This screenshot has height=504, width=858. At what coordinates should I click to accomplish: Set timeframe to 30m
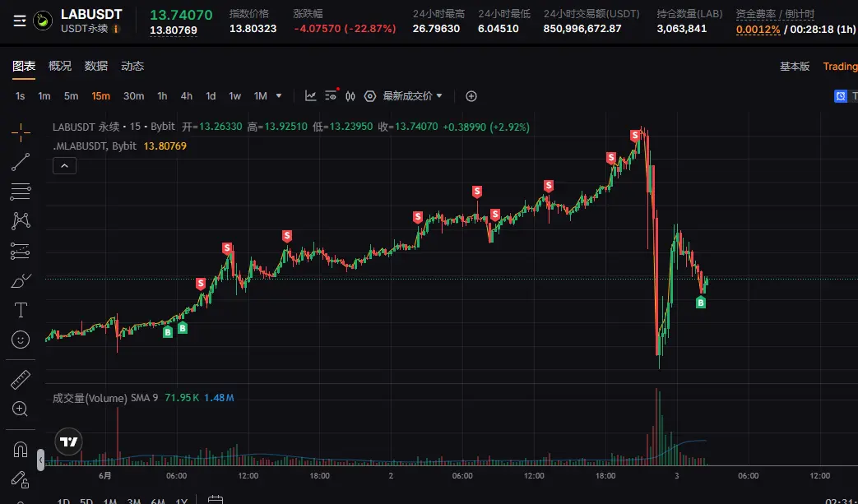coord(133,96)
